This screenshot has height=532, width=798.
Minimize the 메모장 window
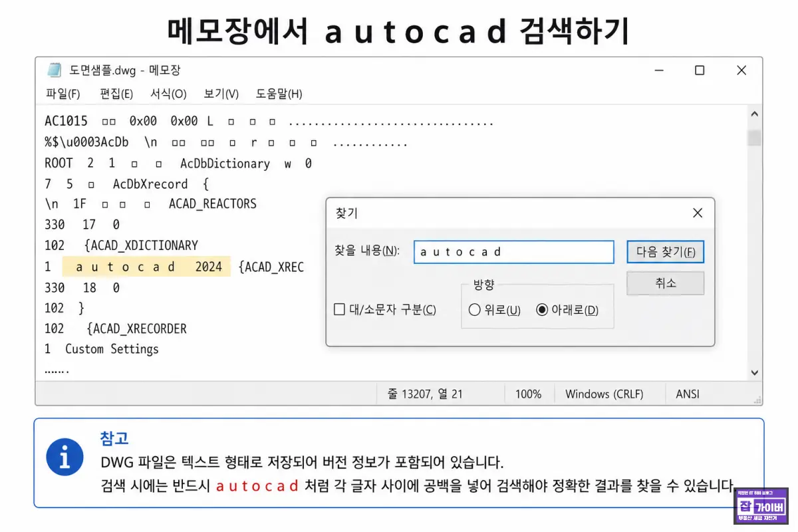tap(658, 70)
